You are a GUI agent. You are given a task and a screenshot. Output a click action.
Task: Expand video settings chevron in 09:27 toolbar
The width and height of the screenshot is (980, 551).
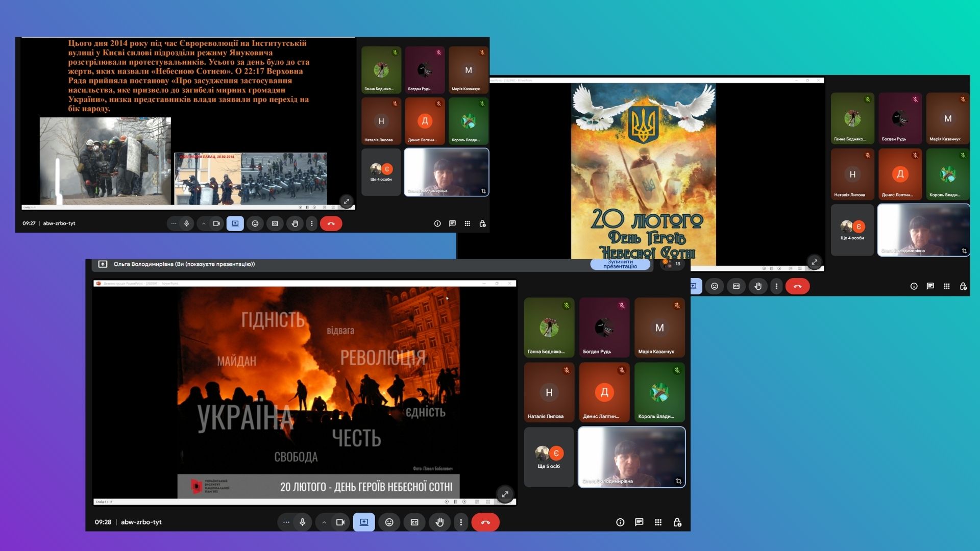pos(204,223)
